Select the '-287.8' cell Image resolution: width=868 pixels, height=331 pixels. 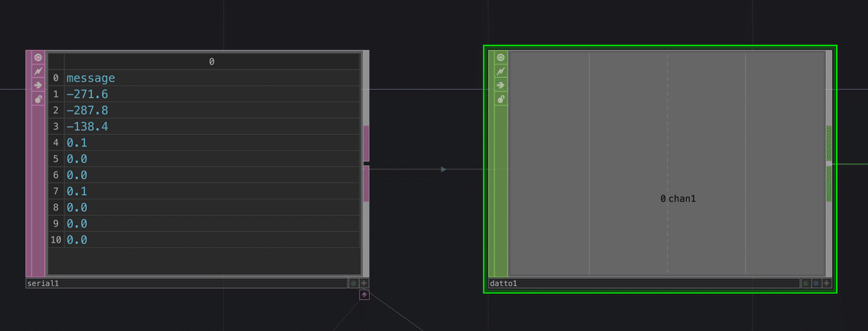212,110
